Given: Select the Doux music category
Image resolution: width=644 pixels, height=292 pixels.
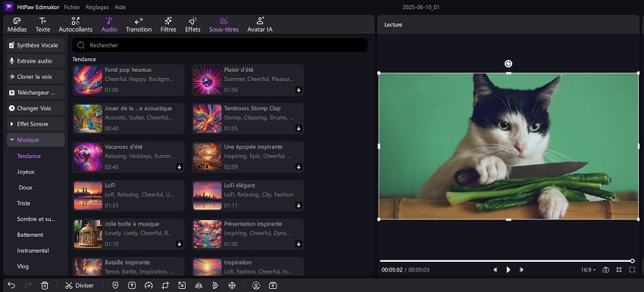Looking at the screenshot, I should pyautogui.click(x=25, y=188).
